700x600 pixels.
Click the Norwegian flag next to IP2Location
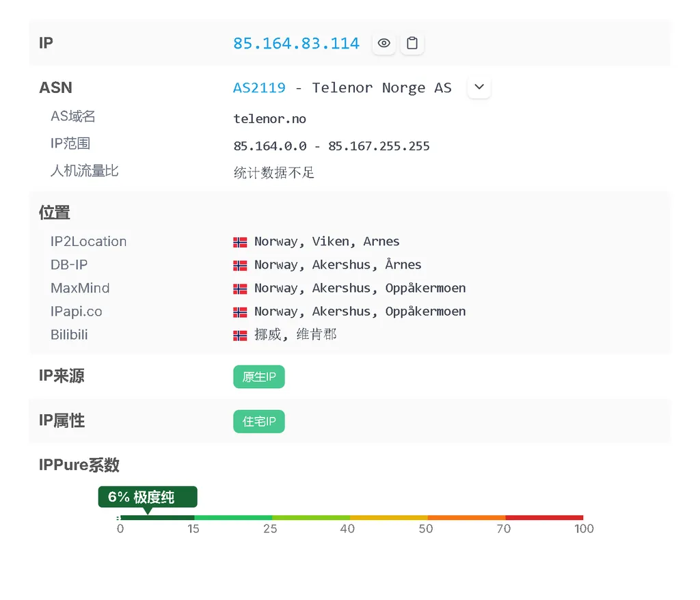240,241
